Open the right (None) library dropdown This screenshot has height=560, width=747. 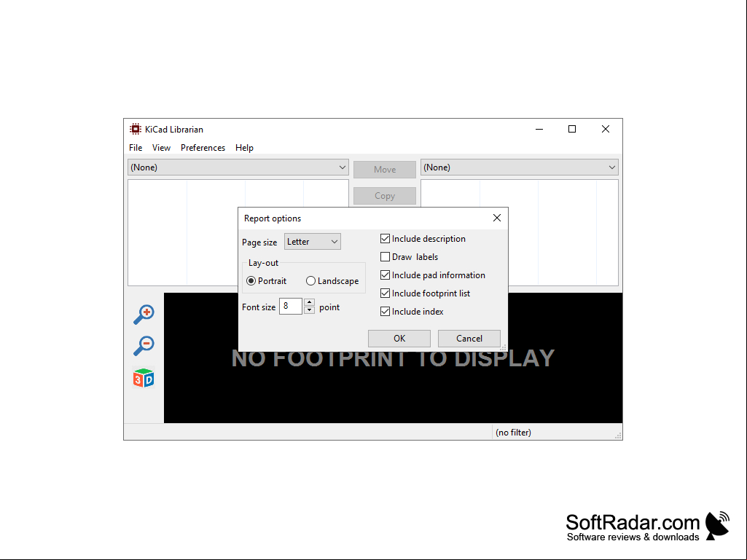(520, 167)
